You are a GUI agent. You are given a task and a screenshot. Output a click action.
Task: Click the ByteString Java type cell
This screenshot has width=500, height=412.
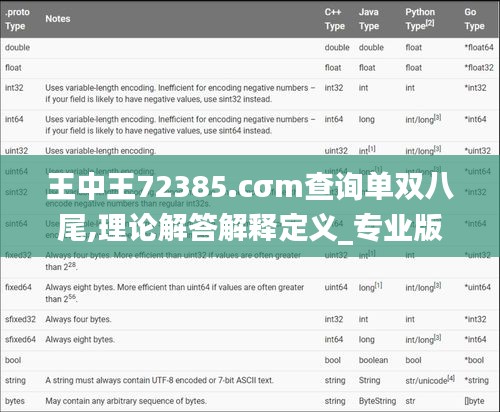(377, 401)
